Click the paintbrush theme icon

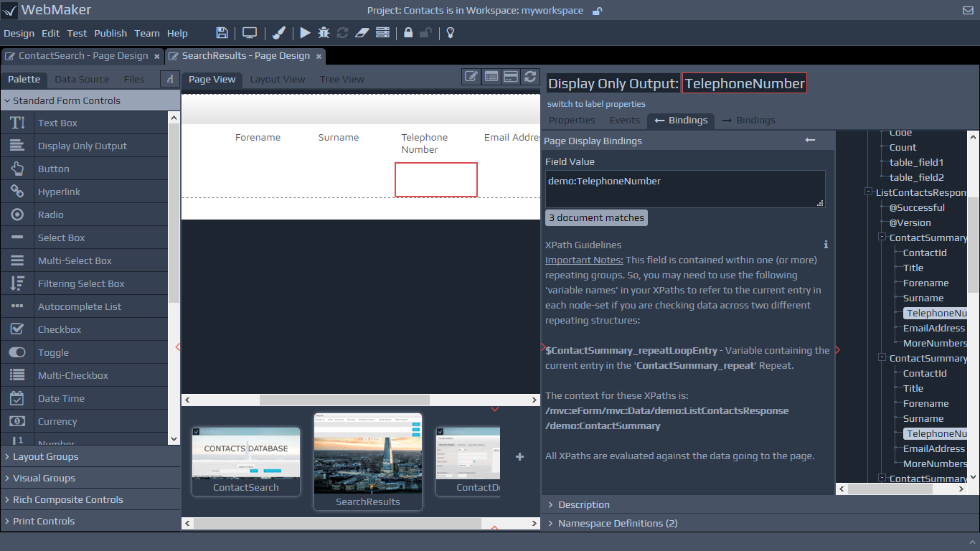[280, 33]
